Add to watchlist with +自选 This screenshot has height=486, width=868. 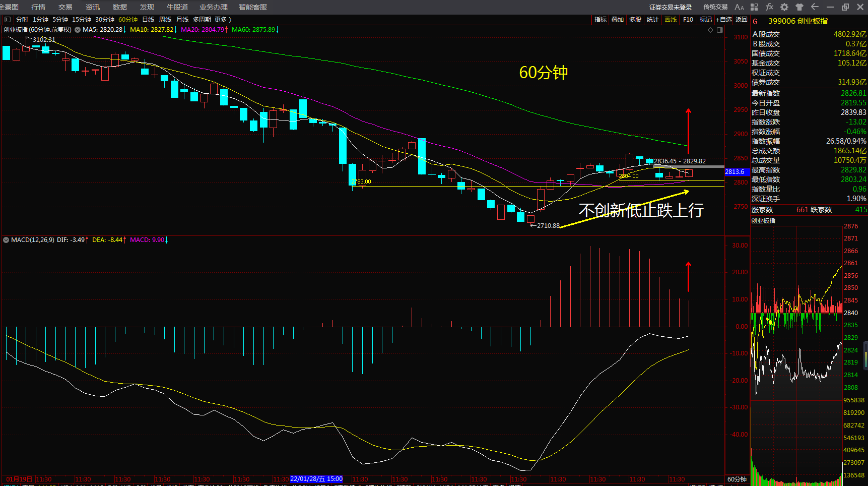724,20
